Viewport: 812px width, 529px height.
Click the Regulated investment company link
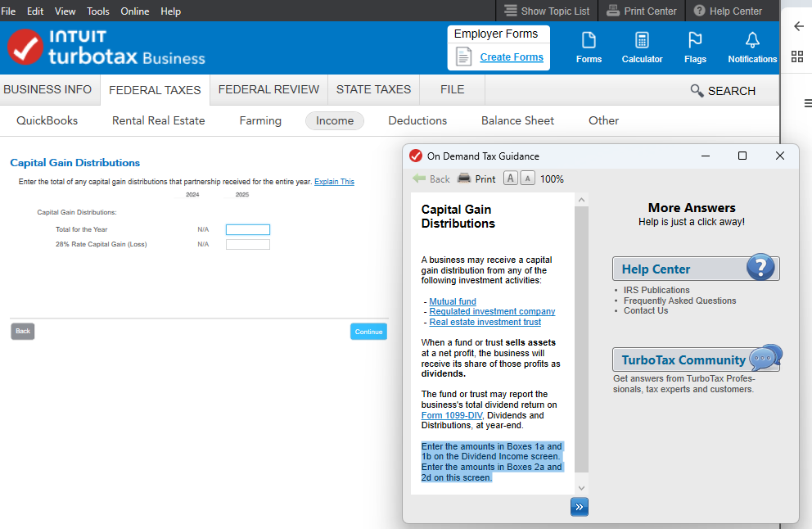492,311
